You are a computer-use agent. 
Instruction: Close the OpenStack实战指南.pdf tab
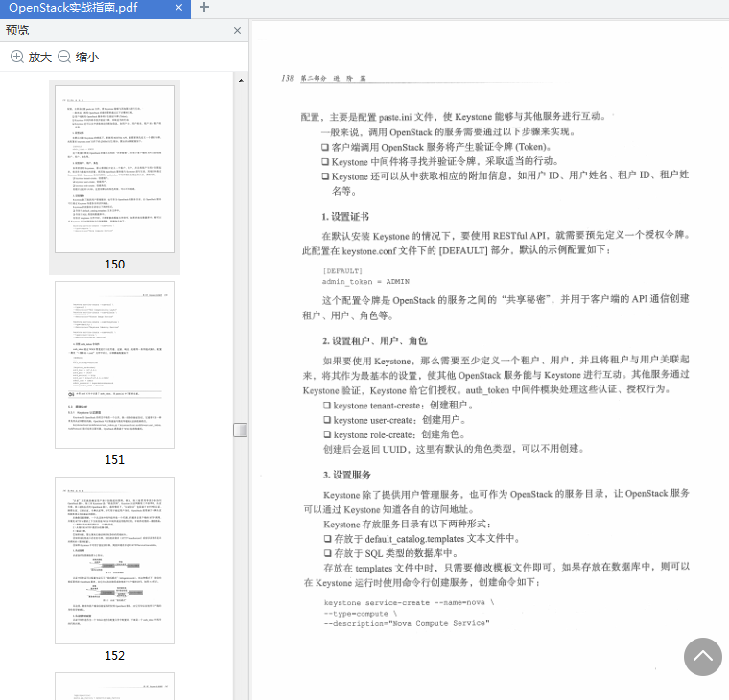(178, 8)
